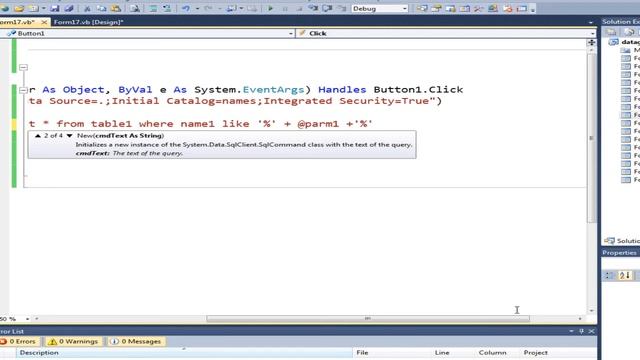Viewport: 640px width, 360px height.
Task: Copy the selected text icon
Action: click(x=102, y=8)
